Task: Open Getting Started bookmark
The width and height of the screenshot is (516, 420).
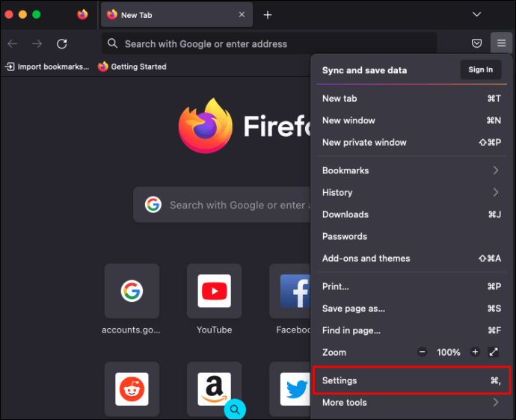Action: (x=132, y=67)
